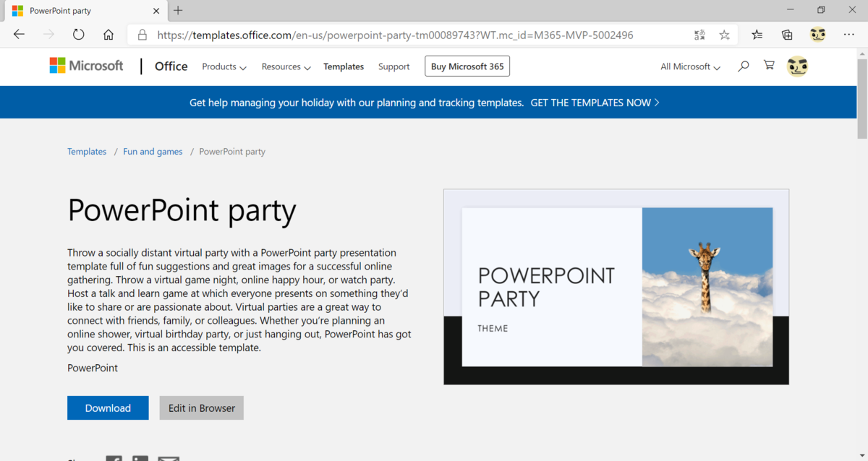Expand the Resources dropdown
Viewport: 868px width, 461px height.
tap(286, 66)
